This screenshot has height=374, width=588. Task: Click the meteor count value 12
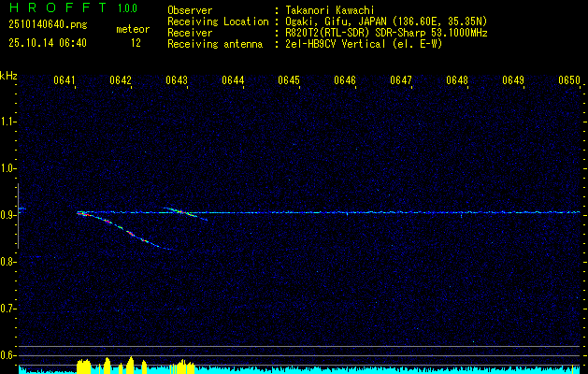[x=136, y=43]
